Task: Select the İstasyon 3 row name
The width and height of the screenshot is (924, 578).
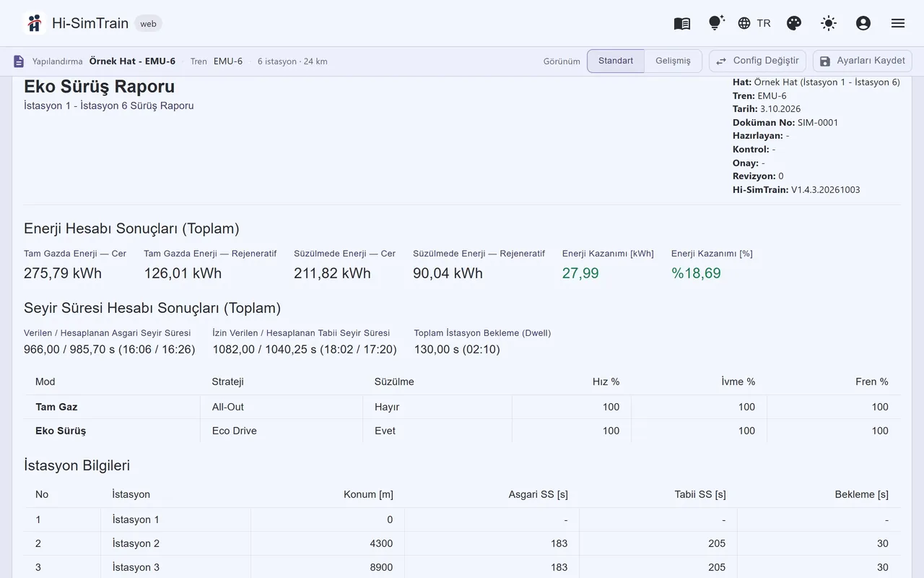Action: (136, 567)
